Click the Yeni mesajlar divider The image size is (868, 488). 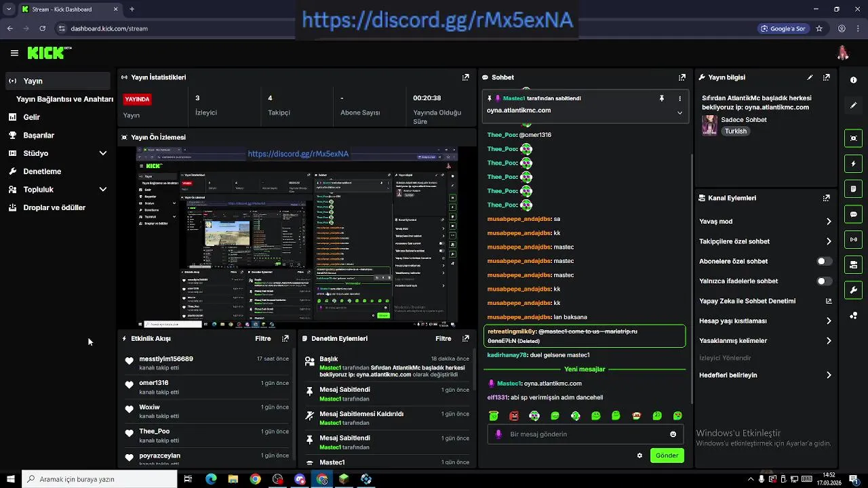(x=585, y=369)
